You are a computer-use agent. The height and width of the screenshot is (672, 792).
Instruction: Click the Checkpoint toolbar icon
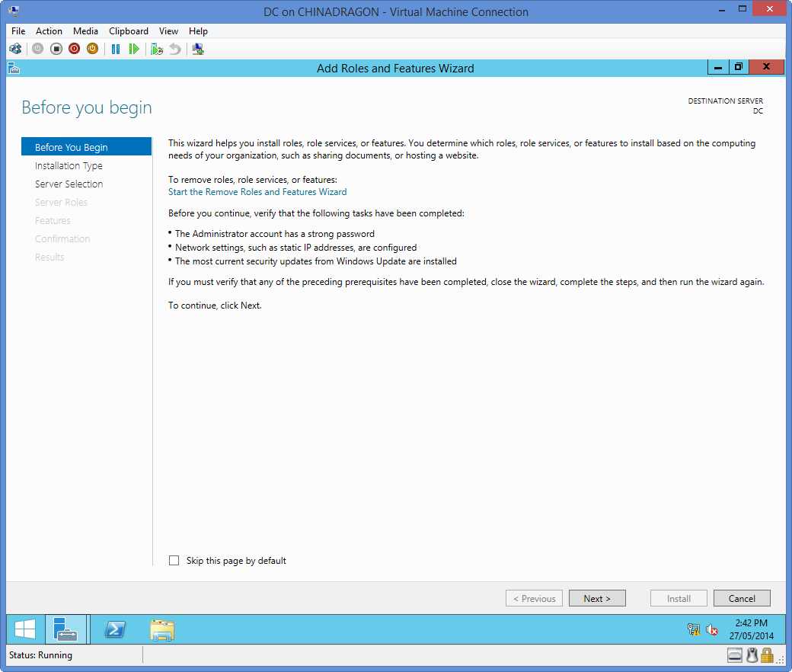tap(157, 49)
